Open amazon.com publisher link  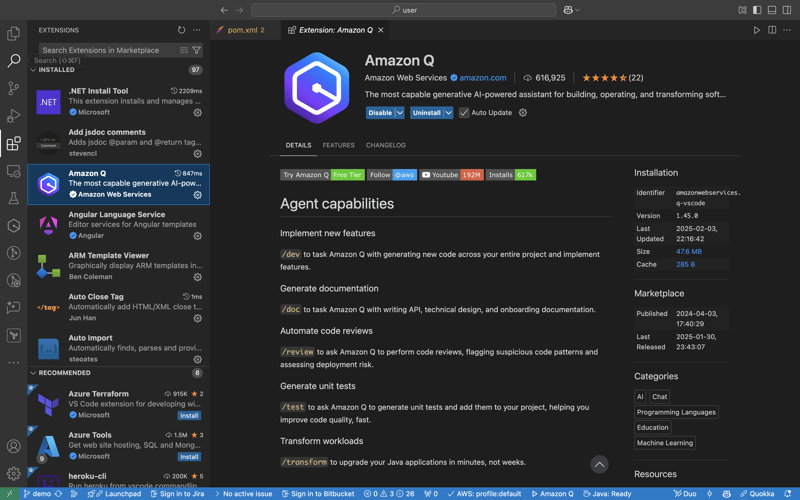click(x=483, y=78)
